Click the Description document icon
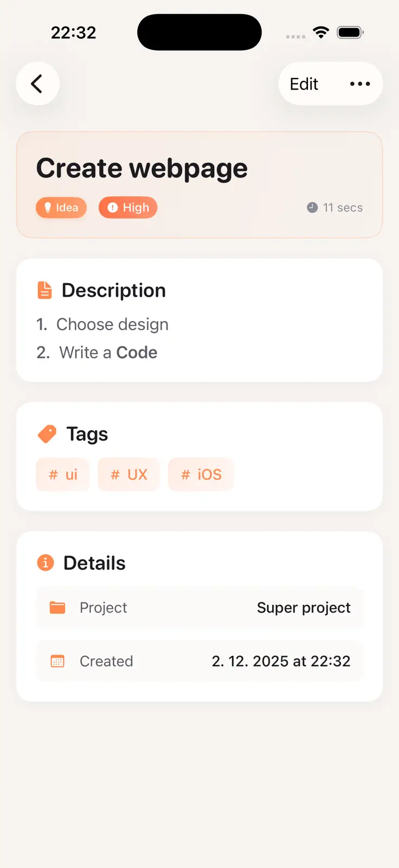 point(44,290)
